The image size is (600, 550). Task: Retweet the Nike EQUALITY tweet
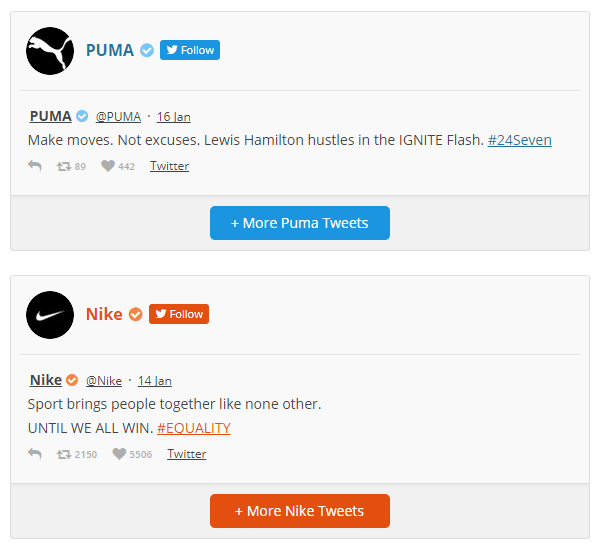(64, 454)
